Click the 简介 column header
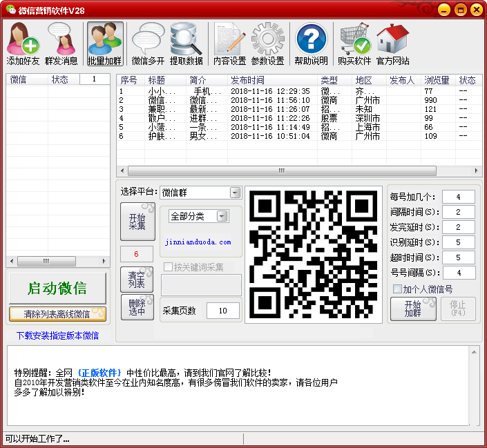Viewport: 487px width, 448px height. 207,80
